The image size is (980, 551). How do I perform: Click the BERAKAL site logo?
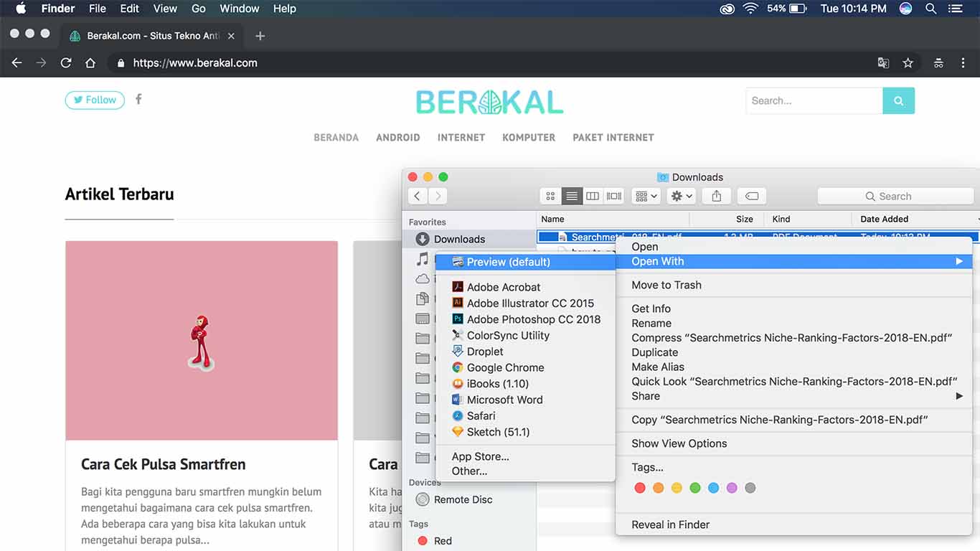tap(489, 102)
